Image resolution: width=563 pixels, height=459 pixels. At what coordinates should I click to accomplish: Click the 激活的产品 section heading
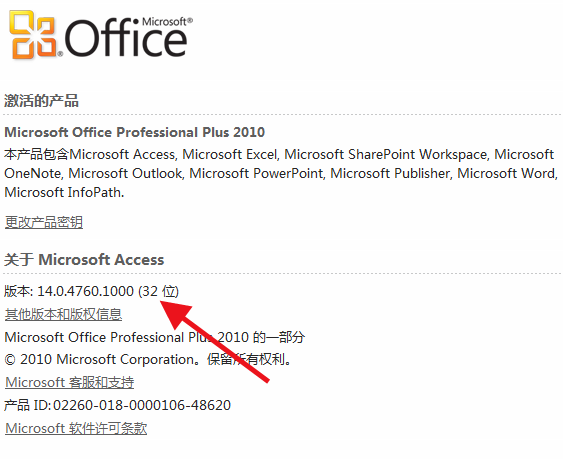coord(41,101)
